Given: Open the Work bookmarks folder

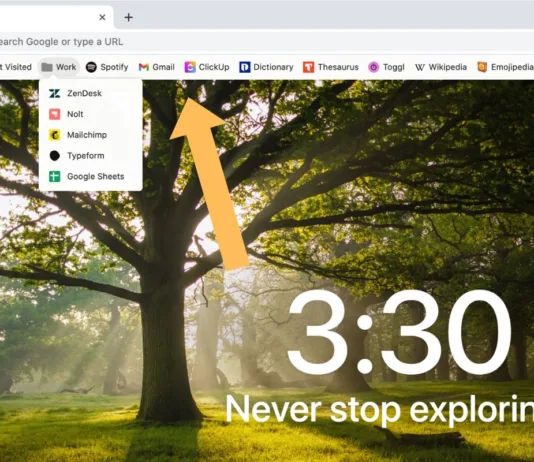Looking at the screenshot, I should click(x=59, y=67).
